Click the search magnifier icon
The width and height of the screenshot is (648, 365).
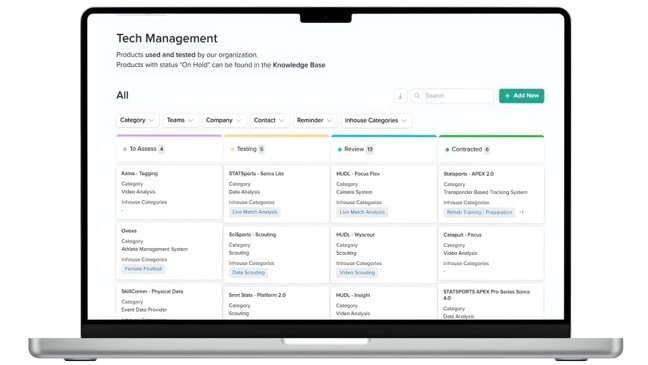point(417,96)
